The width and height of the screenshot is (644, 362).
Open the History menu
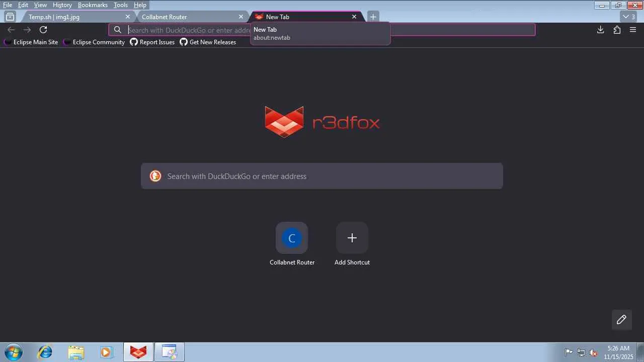pyautogui.click(x=62, y=5)
